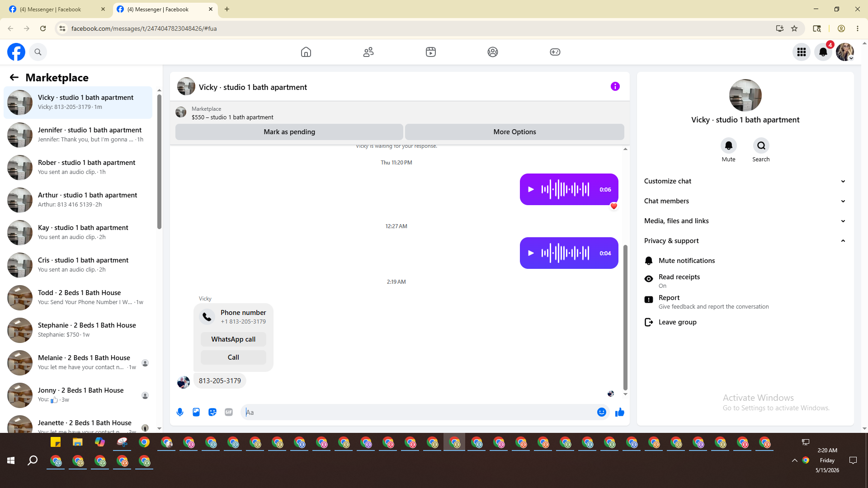Open More Options for the listing
868x488 pixels.
[x=514, y=132]
